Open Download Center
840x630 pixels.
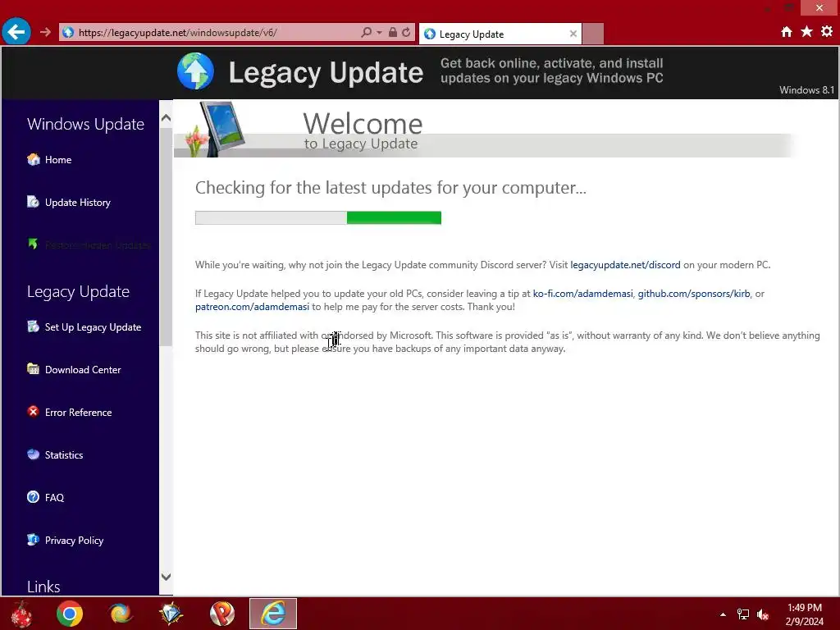[83, 370]
